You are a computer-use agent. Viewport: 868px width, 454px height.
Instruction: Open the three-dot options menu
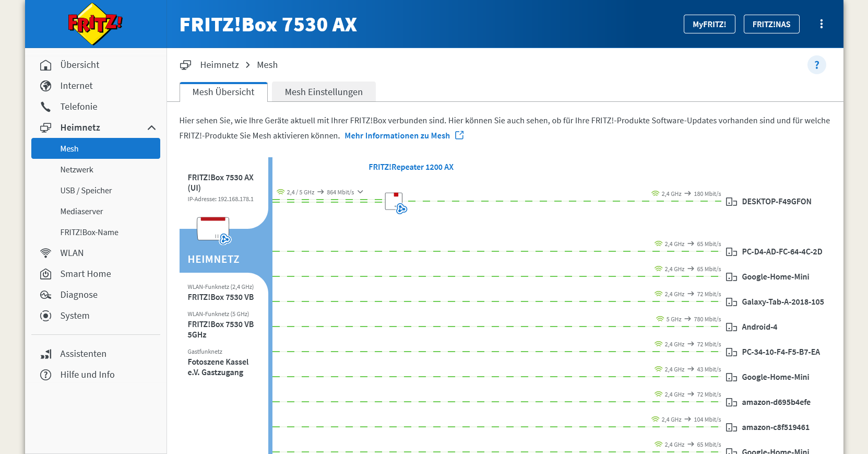pyautogui.click(x=821, y=24)
